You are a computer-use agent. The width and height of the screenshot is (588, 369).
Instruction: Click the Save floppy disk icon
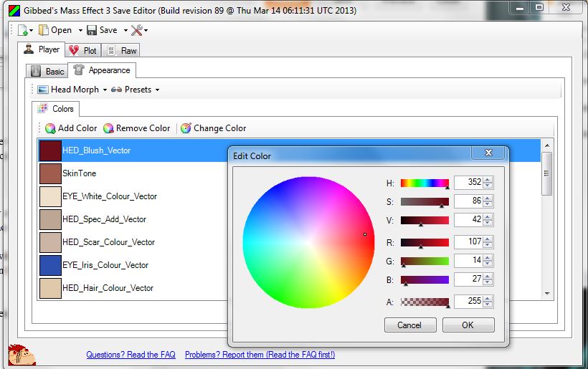coord(92,30)
